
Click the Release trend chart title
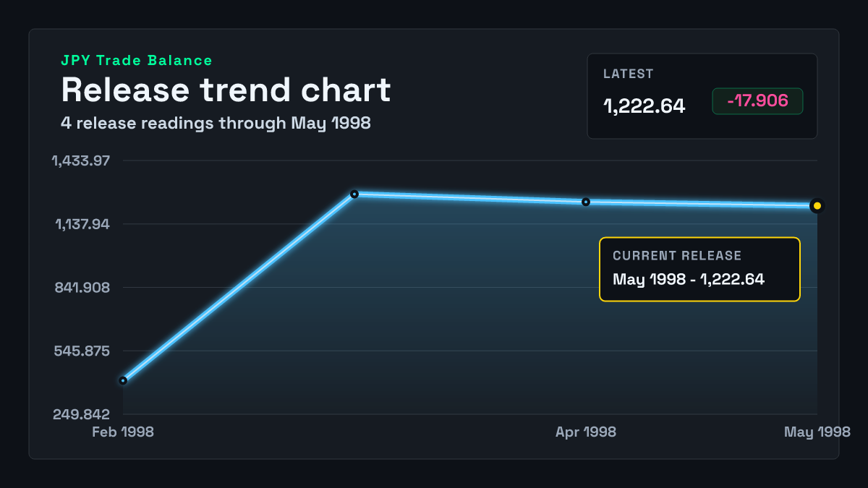point(226,90)
